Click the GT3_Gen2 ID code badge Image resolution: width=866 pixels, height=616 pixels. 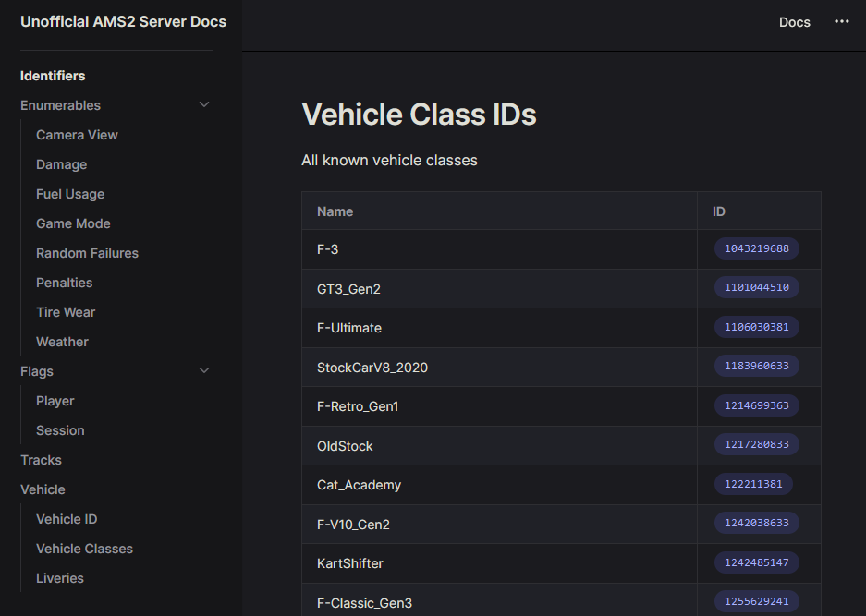(756, 288)
